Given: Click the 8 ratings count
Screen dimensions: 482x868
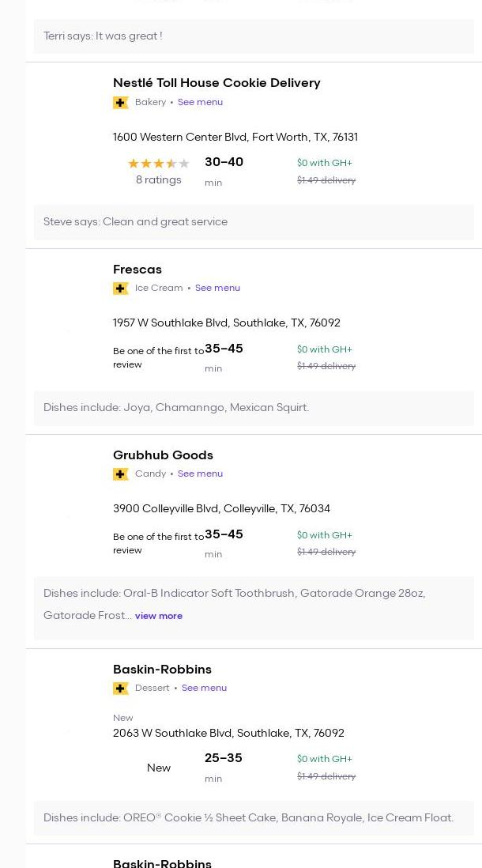Looking at the screenshot, I should pos(158,180).
